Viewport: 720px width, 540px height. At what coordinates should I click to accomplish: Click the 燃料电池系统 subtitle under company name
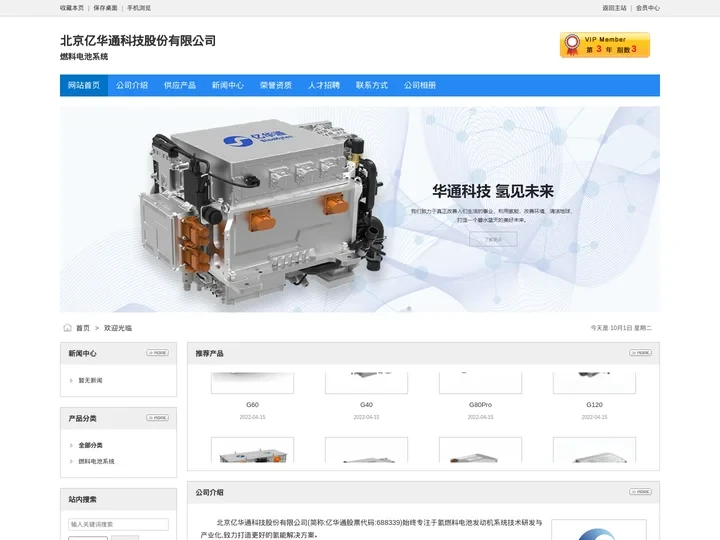[84, 56]
